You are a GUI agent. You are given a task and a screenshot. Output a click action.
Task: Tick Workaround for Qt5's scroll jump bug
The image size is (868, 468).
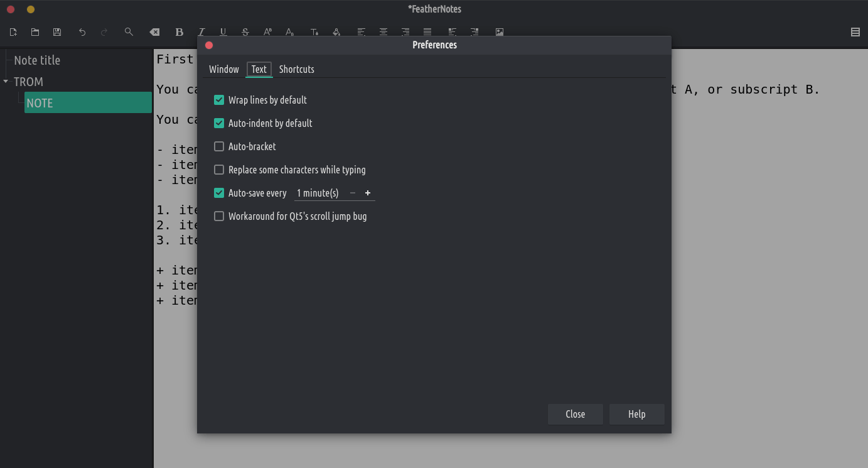click(x=219, y=216)
